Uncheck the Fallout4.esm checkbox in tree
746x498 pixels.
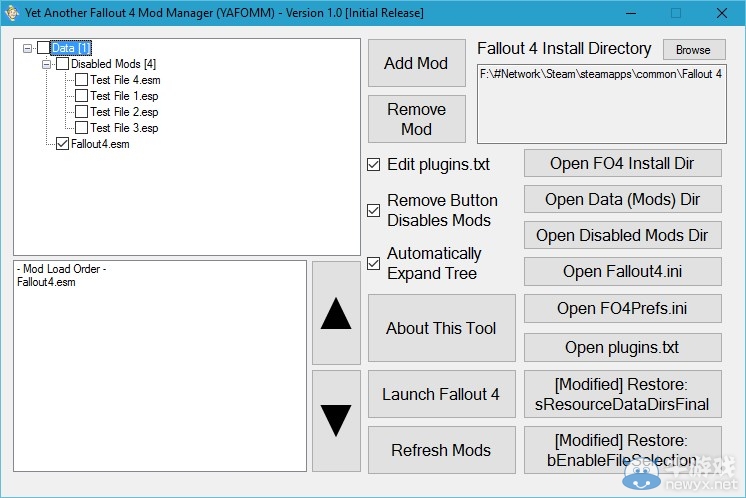pos(62,144)
